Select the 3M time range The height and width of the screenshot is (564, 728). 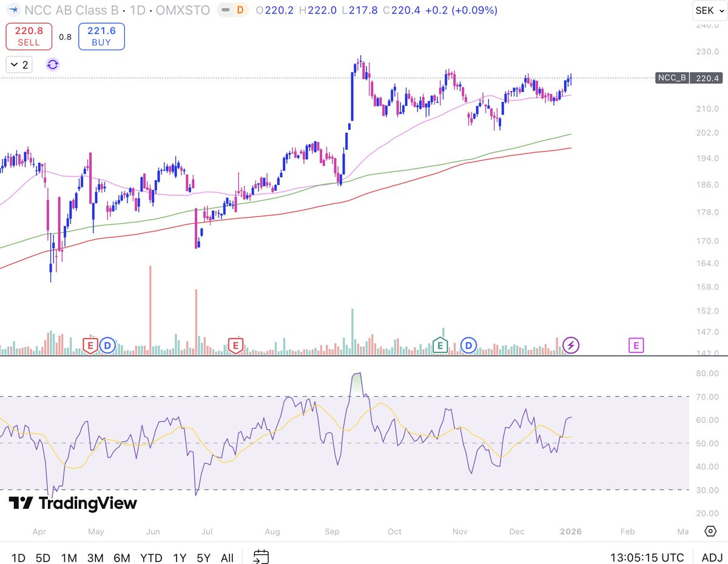point(95,557)
